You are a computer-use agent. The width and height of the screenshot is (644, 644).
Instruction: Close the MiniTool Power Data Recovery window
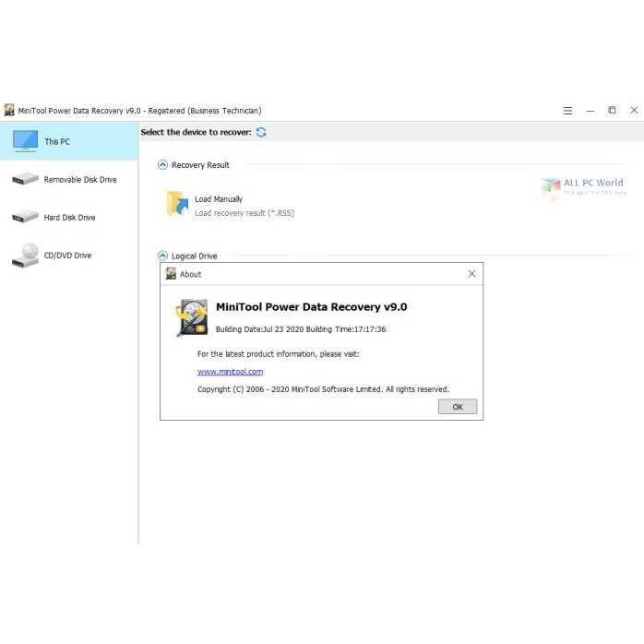click(x=634, y=111)
